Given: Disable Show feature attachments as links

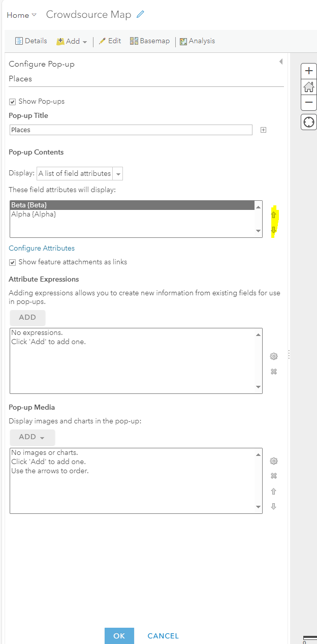Looking at the screenshot, I should pos(12,262).
